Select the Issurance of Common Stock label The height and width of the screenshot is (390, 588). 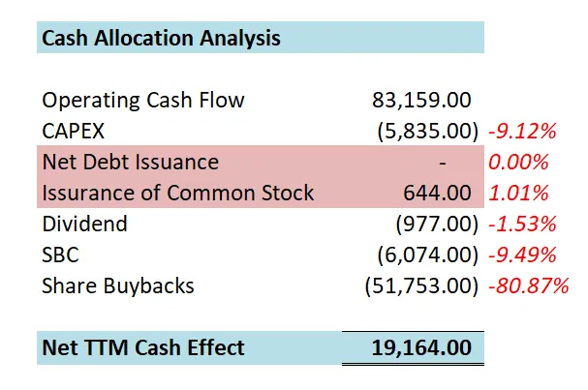(x=178, y=193)
